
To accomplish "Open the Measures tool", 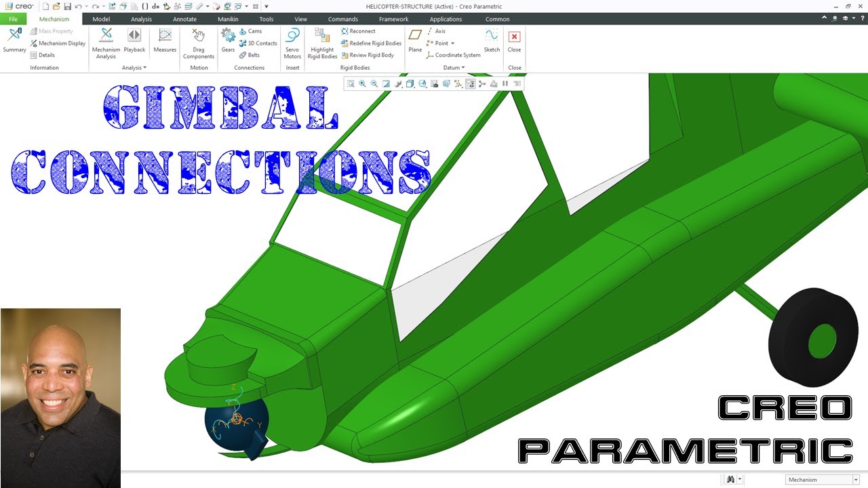I will tap(165, 41).
